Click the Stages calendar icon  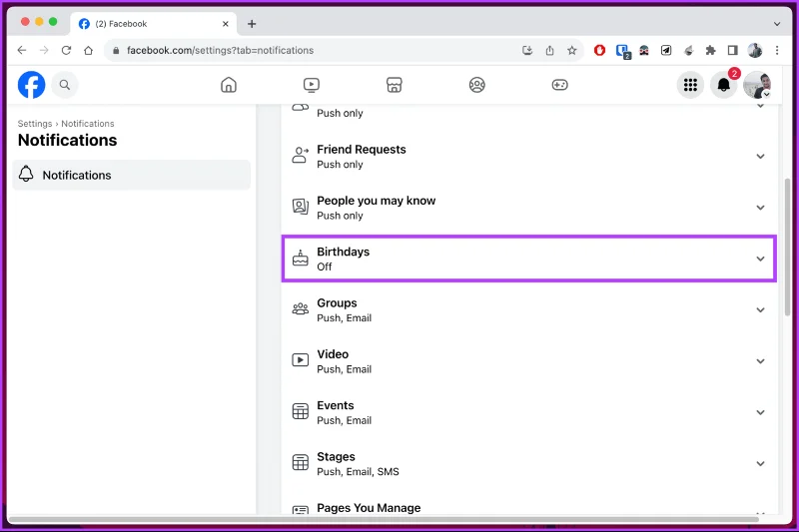tap(301, 463)
